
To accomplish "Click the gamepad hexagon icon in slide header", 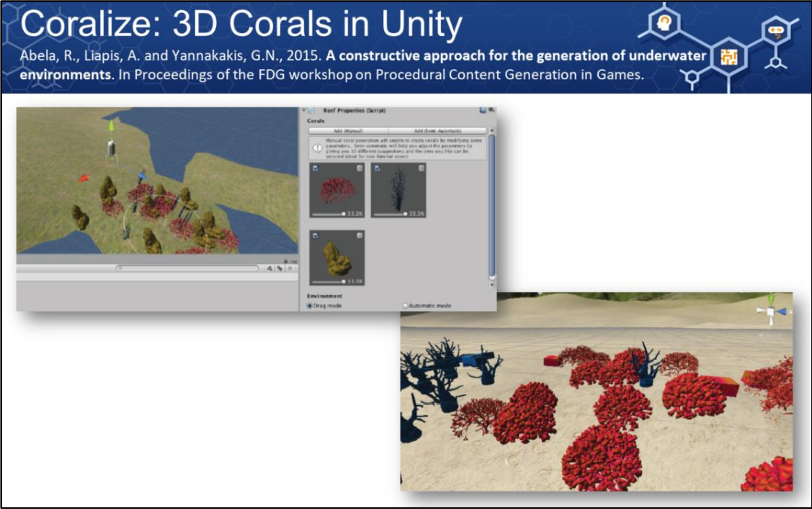I will coord(776,32).
